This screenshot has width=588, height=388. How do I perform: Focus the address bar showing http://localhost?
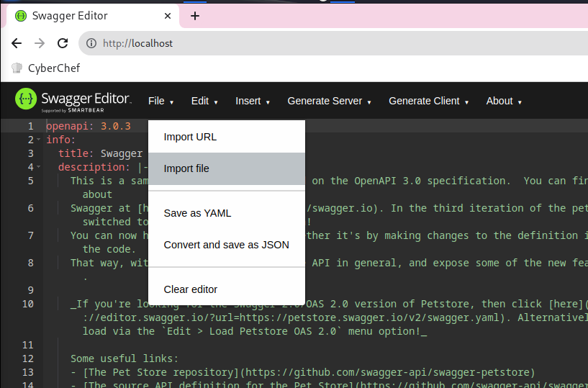click(334, 43)
